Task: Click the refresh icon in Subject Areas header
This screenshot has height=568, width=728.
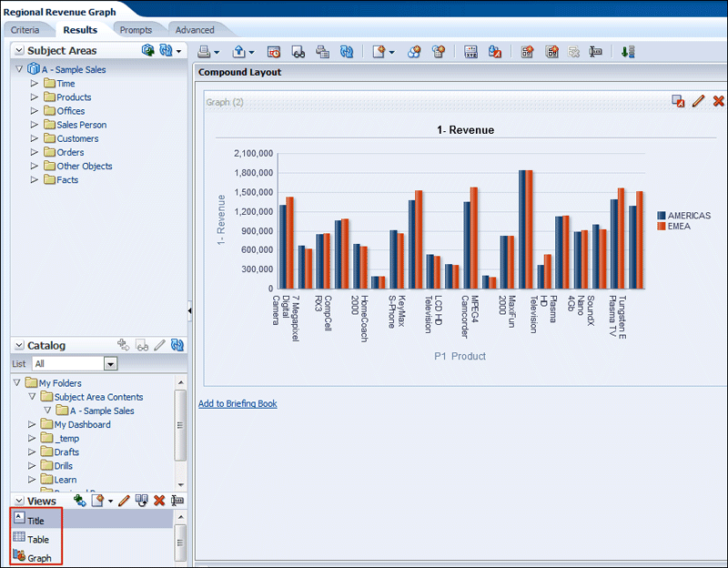Action: [166, 51]
